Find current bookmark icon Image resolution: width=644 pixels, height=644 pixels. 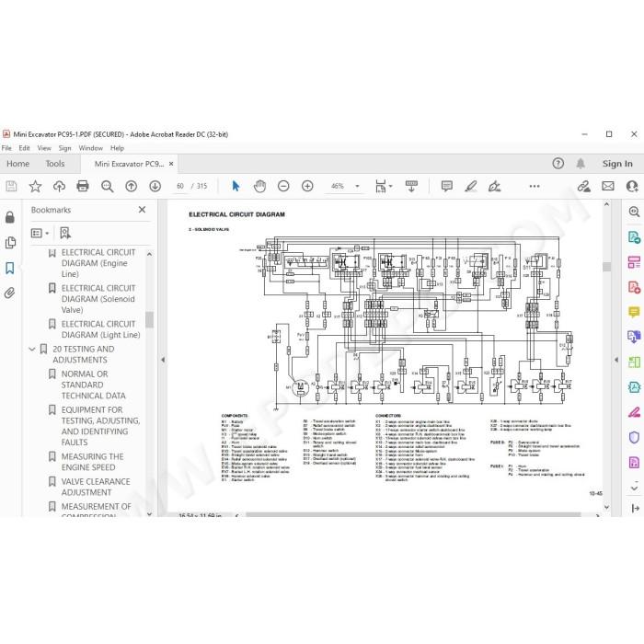coord(65,234)
